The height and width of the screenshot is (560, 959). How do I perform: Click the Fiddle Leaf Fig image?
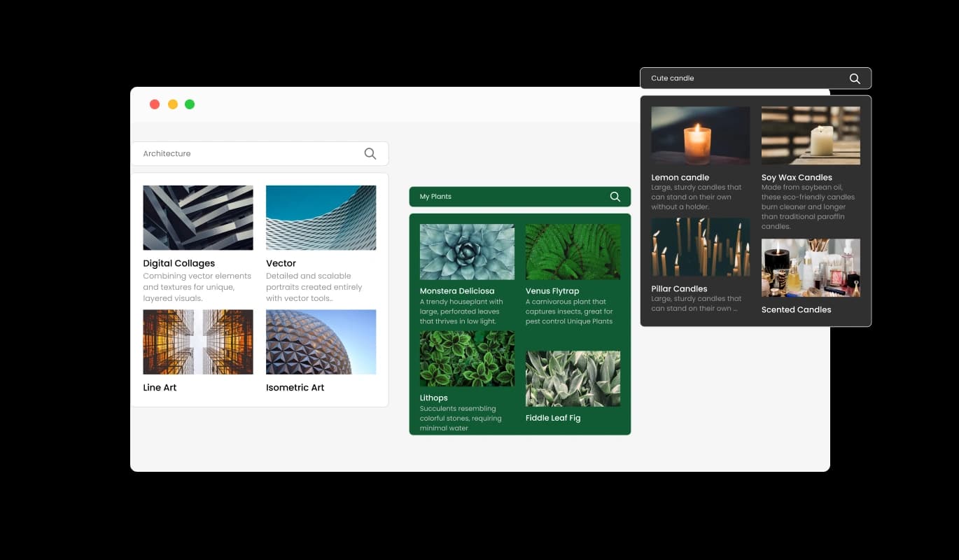[573, 379]
